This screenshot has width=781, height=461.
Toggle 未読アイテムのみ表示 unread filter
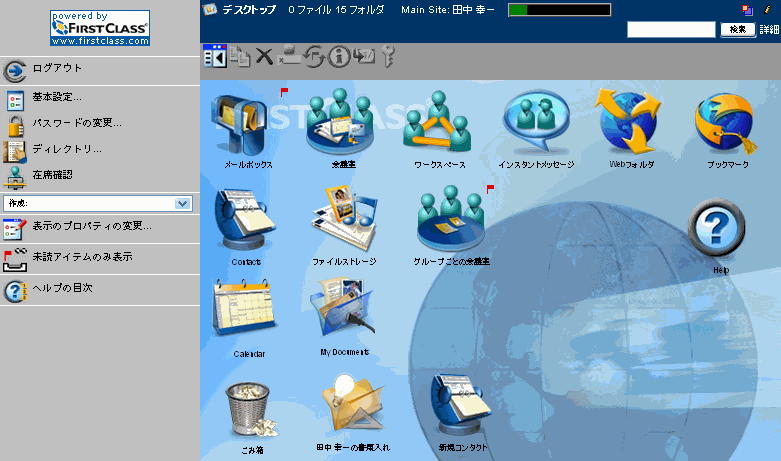point(82,257)
